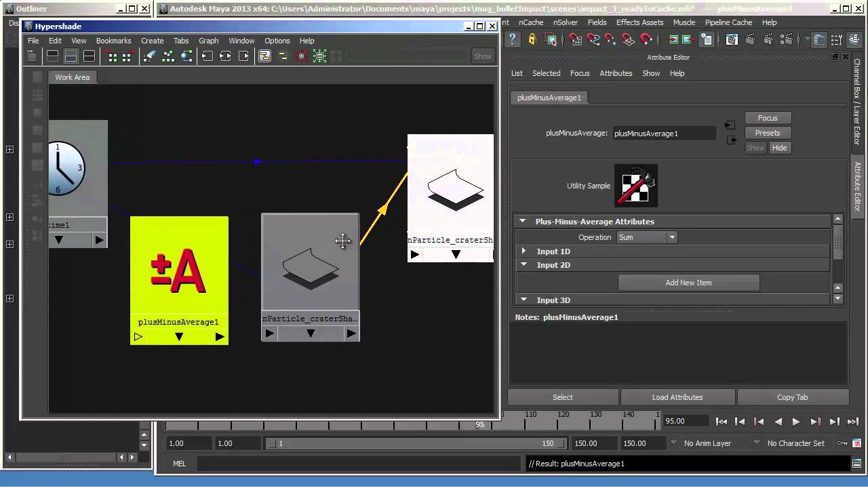Open the Options menu in Hypershade

coord(277,41)
